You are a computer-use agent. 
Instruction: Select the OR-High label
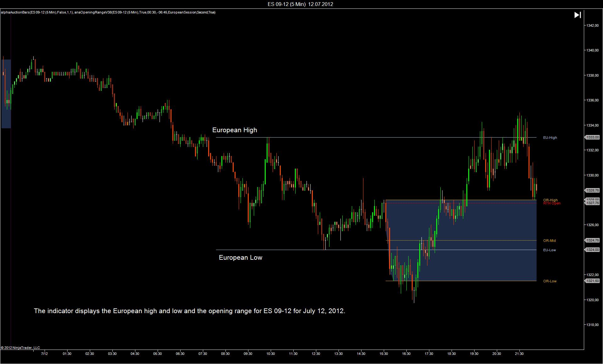(x=550, y=200)
